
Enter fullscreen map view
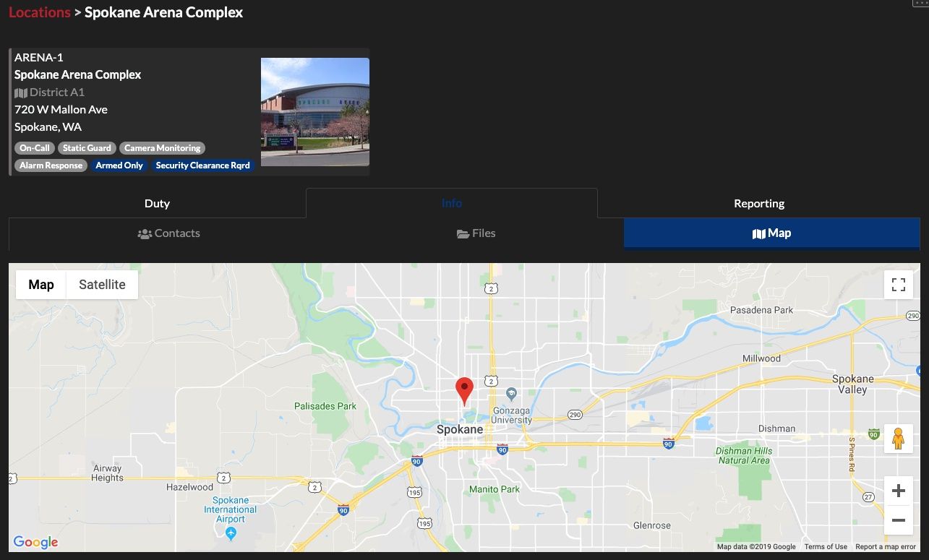click(x=898, y=284)
